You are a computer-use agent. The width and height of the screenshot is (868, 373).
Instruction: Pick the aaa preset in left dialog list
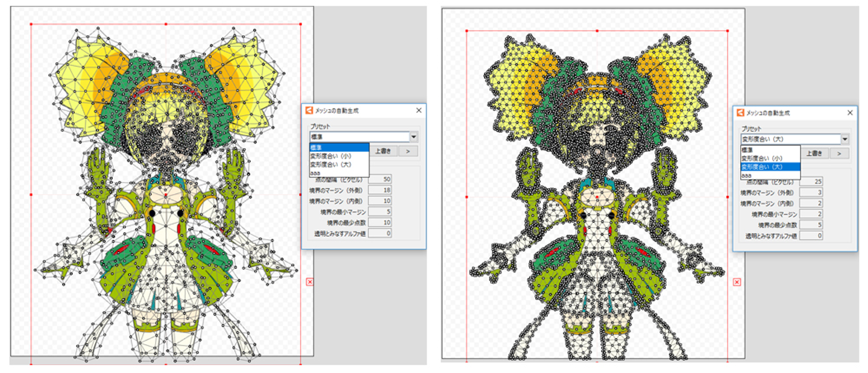pos(339,173)
